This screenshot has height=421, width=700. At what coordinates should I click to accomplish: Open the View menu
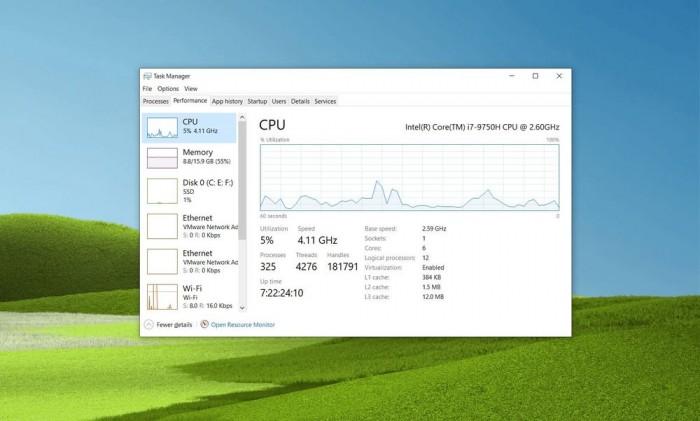(x=190, y=89)
